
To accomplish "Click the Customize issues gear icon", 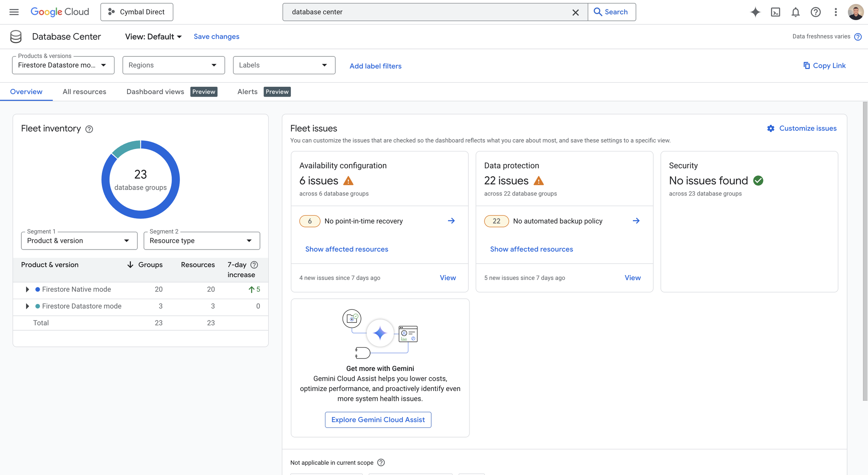I will click(771, 129).
